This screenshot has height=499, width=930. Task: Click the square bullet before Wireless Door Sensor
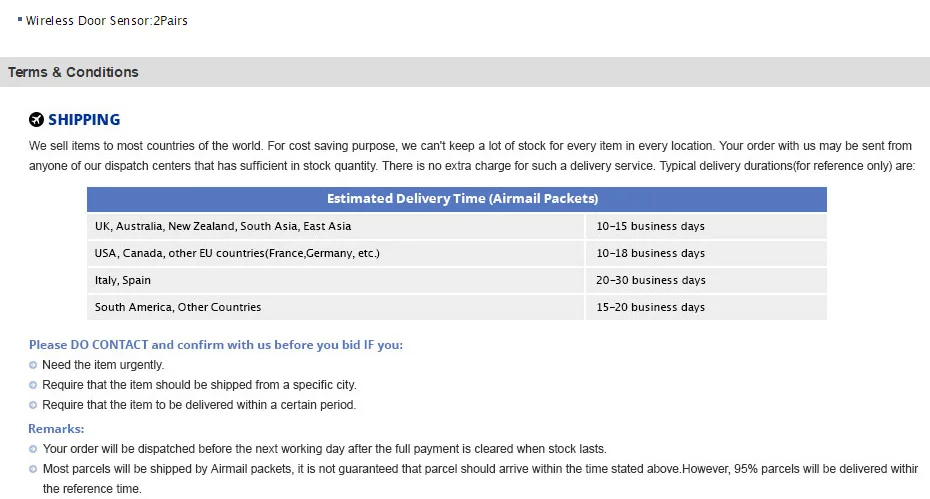click(x=20, y=20)
